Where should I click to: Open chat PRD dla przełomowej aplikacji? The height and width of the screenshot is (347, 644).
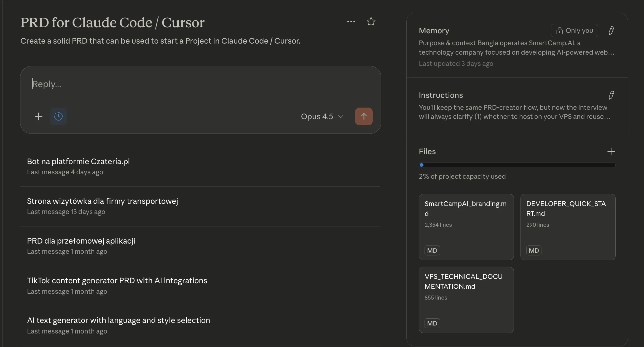coord(200,246)
